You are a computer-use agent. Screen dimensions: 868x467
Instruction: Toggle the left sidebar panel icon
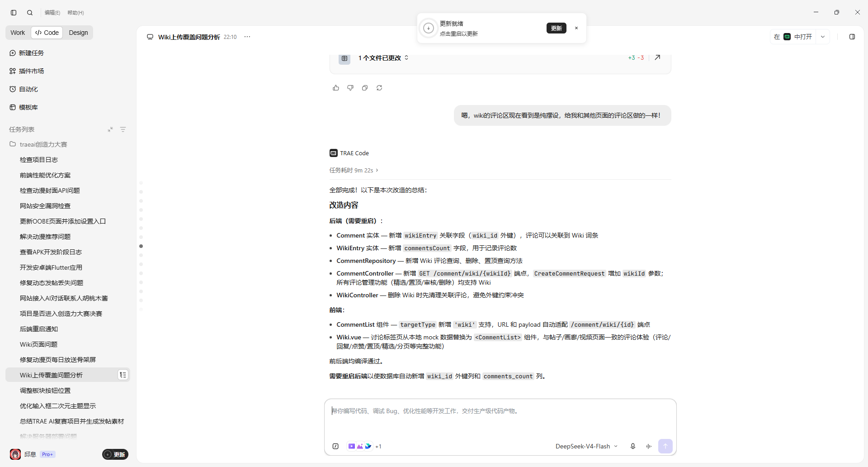[14, 13]
